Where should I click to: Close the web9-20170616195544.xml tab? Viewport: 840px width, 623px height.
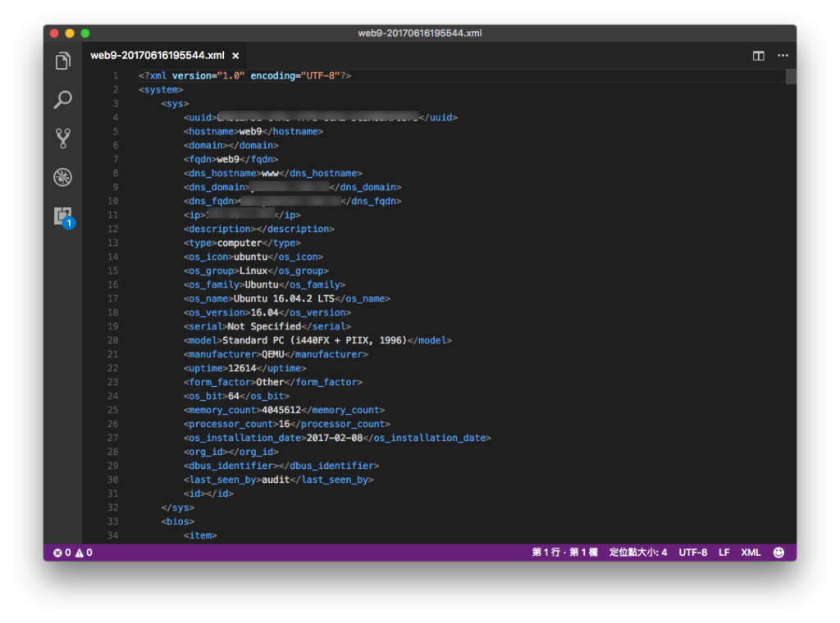(x=235, y=56)
